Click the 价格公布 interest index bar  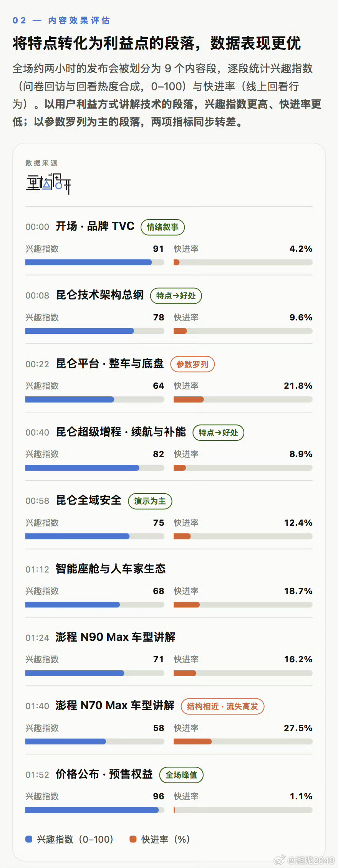(x=95, y=810)
